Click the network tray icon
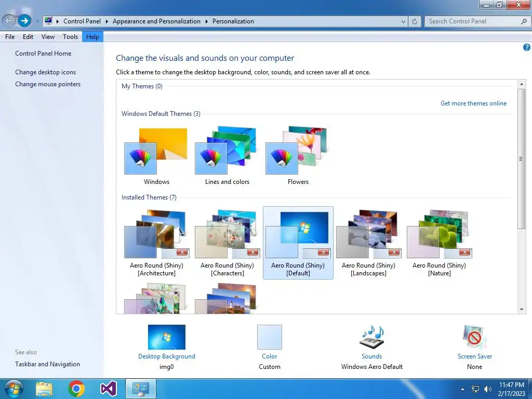The height and width of the screenshot is (399, 532). tap(475, 389)
